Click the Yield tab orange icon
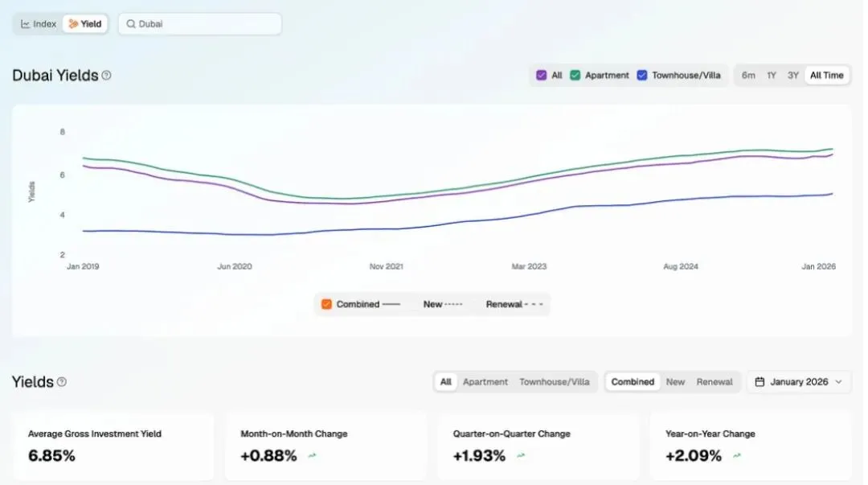Image resolution: width=868 pixels, height=485 pixels. 73,24
